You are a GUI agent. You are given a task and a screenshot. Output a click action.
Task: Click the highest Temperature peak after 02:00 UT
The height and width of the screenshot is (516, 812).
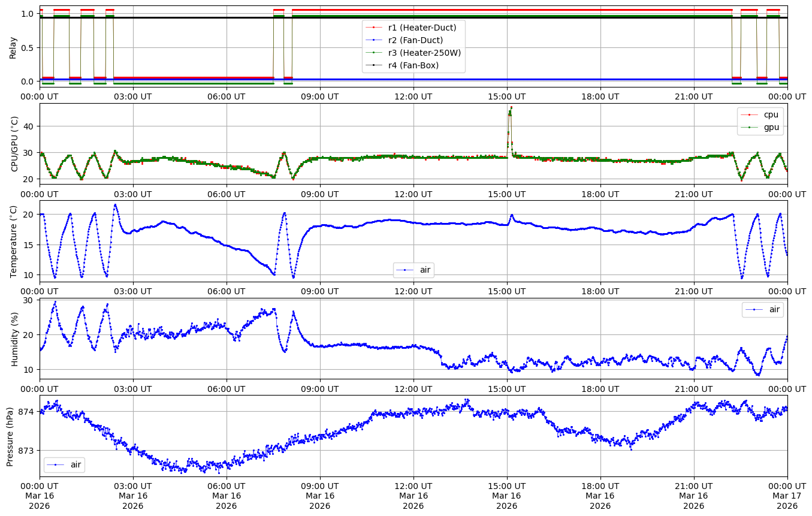coord(116,205)
